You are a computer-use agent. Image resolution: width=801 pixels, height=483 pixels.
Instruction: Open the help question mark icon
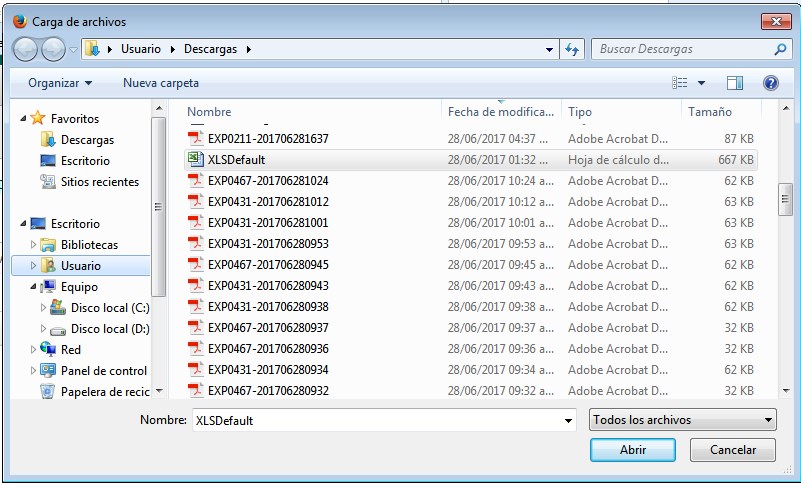coord(770,83)
